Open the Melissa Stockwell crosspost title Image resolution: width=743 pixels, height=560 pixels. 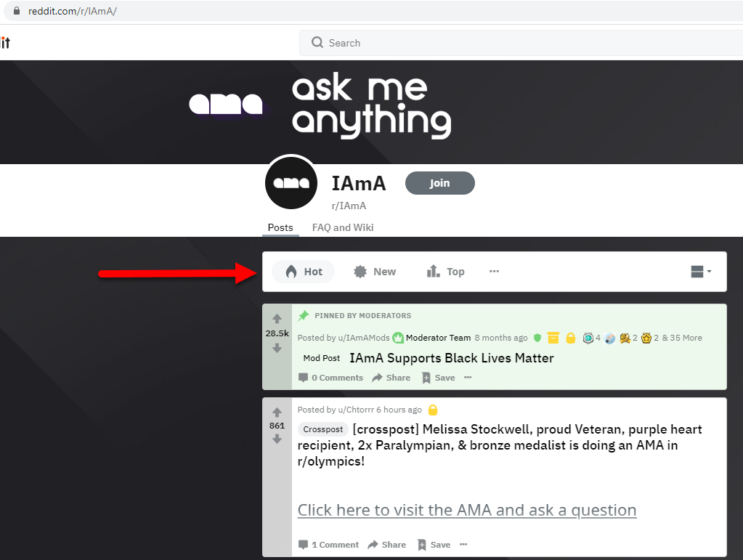[500, 445]
